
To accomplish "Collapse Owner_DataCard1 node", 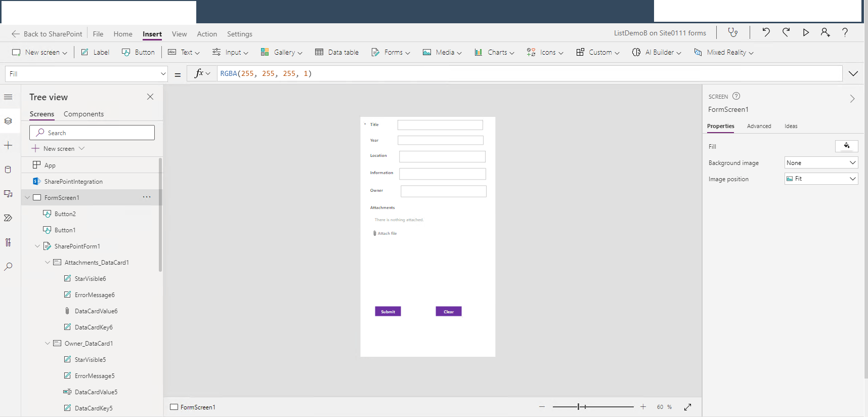I will coord(48,343).
